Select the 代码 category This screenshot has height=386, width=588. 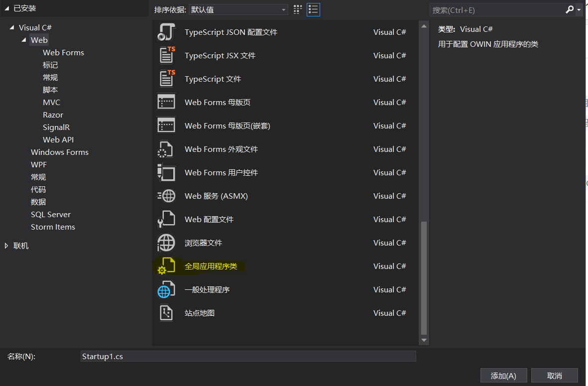coord(38,189)
